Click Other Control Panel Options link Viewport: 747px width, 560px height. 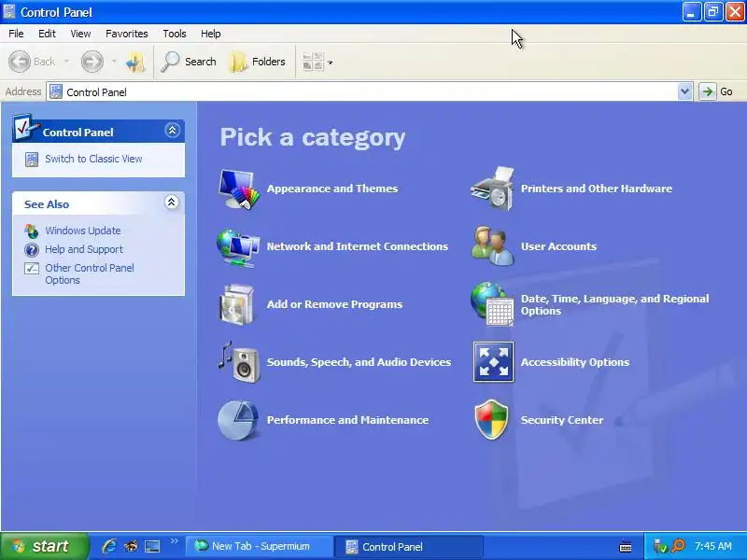(x=90, y=273)
